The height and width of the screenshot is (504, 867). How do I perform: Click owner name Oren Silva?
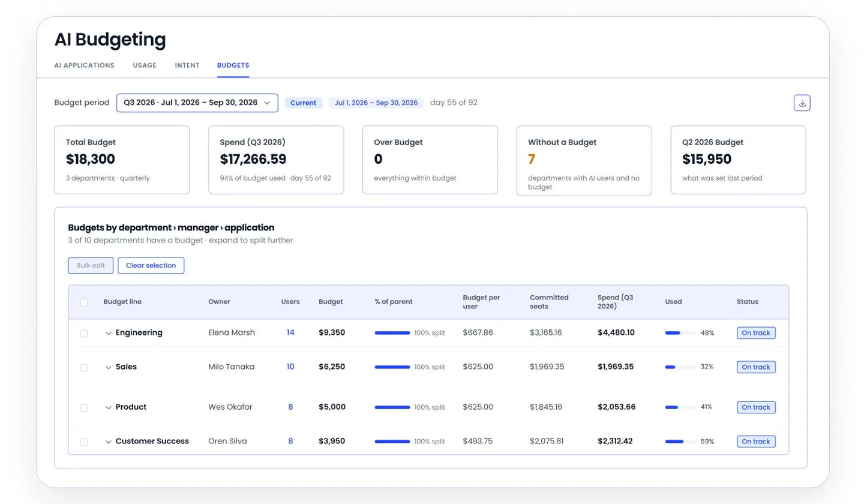pyautogui.click(x=227, y=441)
